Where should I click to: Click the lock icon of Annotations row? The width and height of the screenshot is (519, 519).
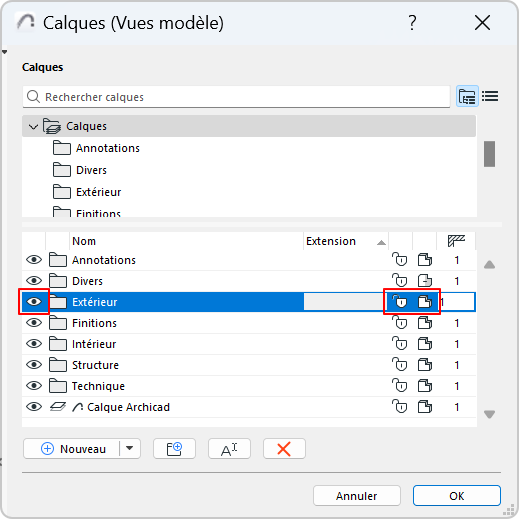tap(400, 259)
